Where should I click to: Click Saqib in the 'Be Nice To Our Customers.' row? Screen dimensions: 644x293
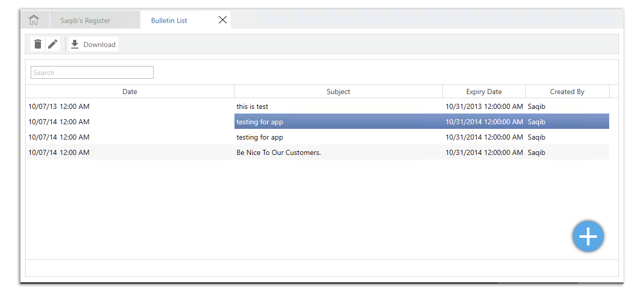536,153
